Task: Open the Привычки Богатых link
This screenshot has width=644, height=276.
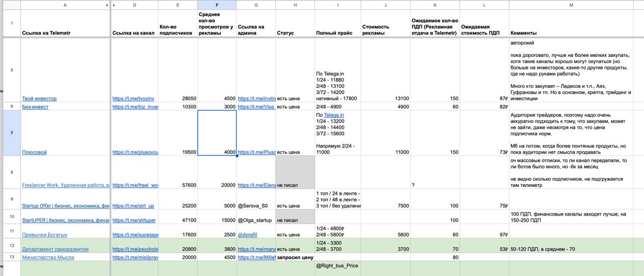Action: 45,235
